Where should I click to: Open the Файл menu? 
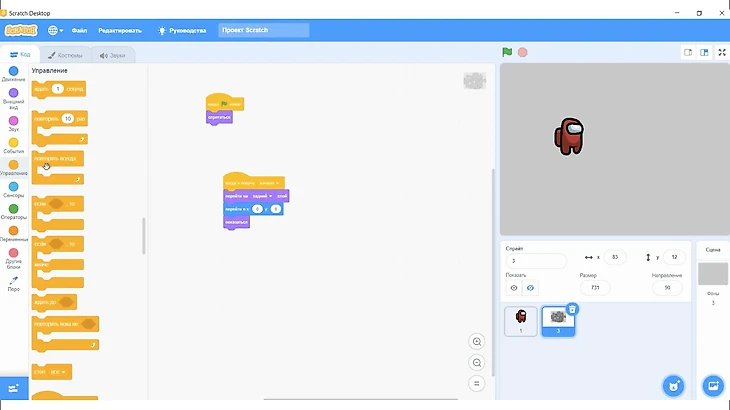tap(79, 30)
